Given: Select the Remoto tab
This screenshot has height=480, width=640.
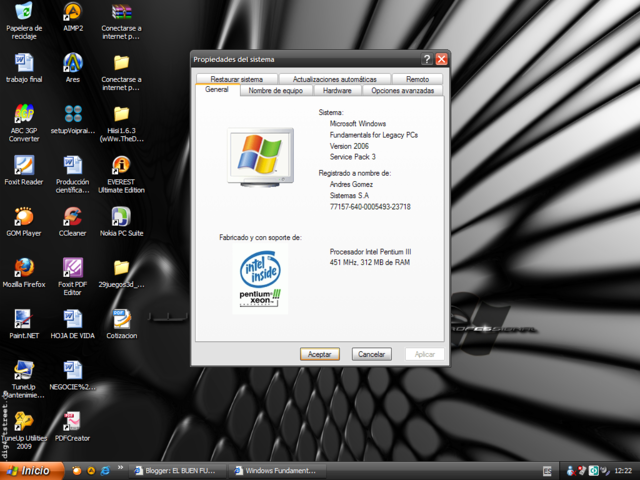Looking at the screenshot, I should tap(417, 79).
